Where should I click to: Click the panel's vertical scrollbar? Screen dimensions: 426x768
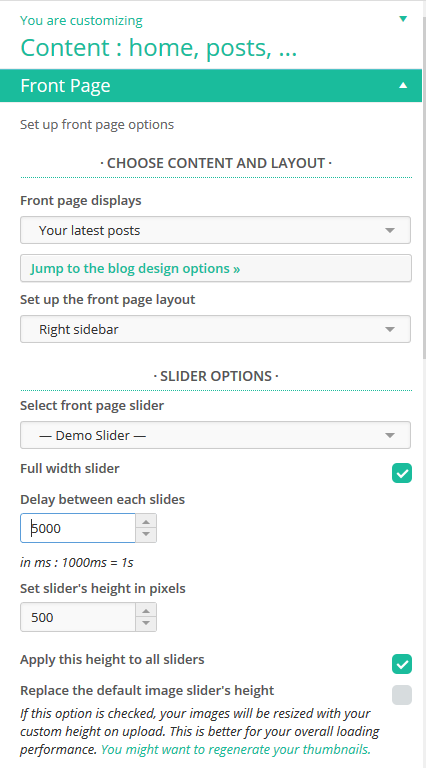pos(424,186)
